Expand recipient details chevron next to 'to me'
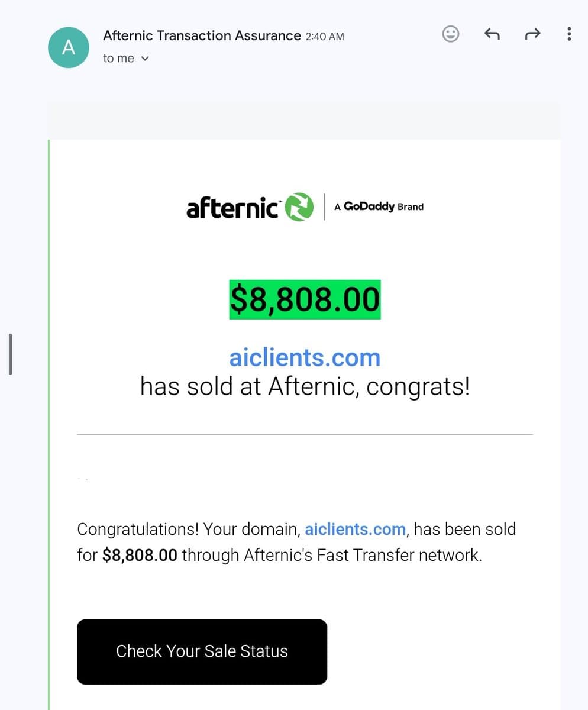 click(x=145, y=59)
